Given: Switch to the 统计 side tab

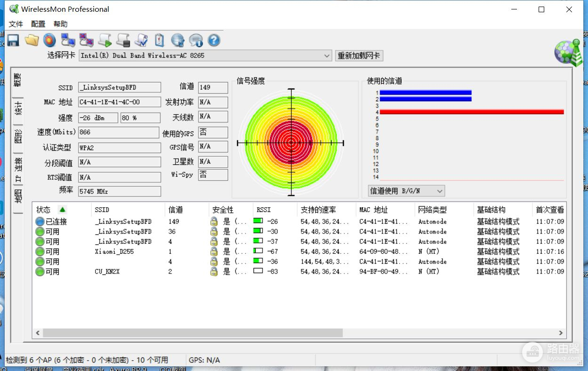Looking at the screenshot, I should pos(18,108).
